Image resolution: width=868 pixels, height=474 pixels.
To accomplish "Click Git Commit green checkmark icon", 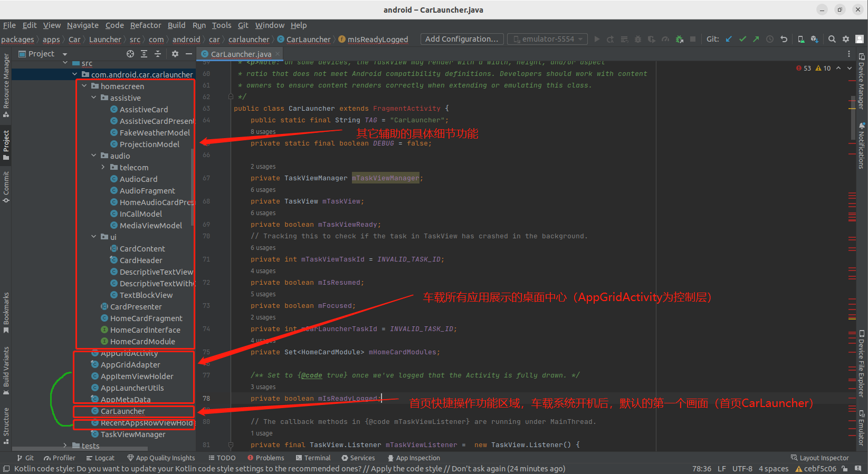I will (742, 39).
